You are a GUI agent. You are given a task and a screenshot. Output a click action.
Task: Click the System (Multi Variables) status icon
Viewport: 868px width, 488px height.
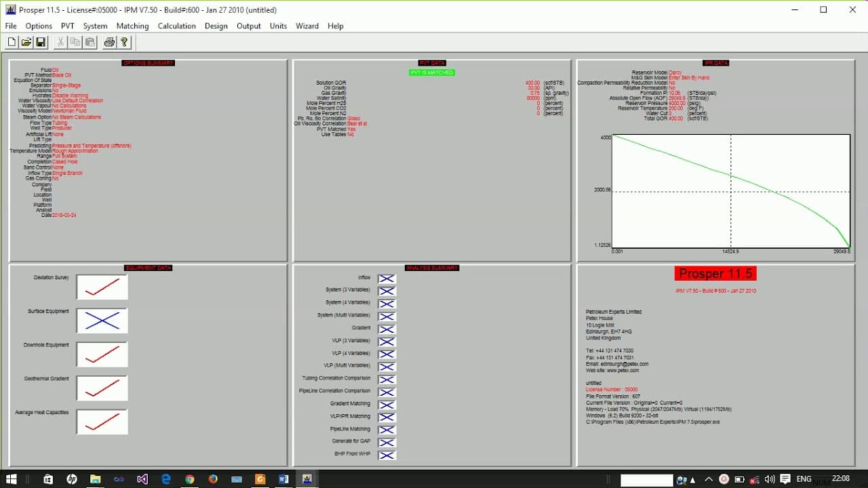tap(387, 317)
